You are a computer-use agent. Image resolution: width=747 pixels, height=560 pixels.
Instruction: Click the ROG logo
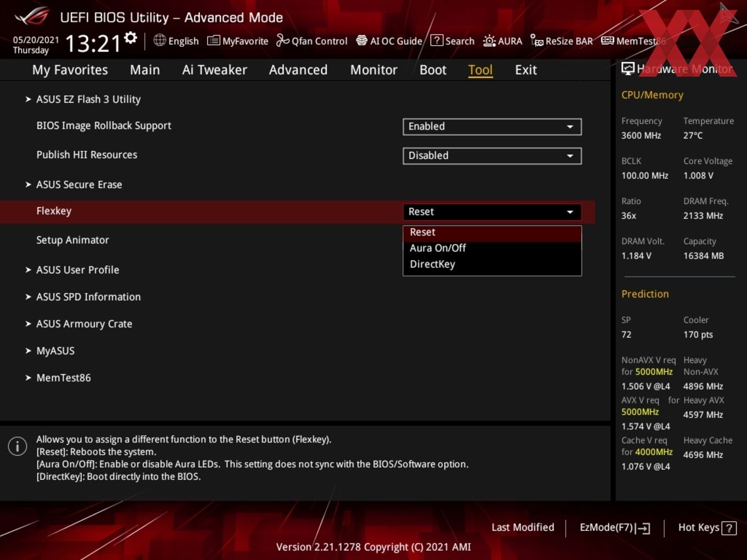(32, 16)
